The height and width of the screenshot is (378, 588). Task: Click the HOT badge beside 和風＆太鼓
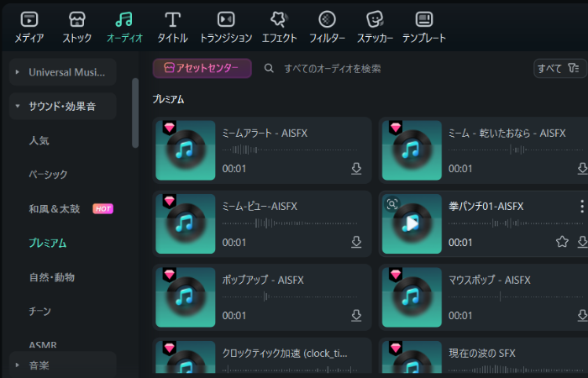[x=102, y=209]
